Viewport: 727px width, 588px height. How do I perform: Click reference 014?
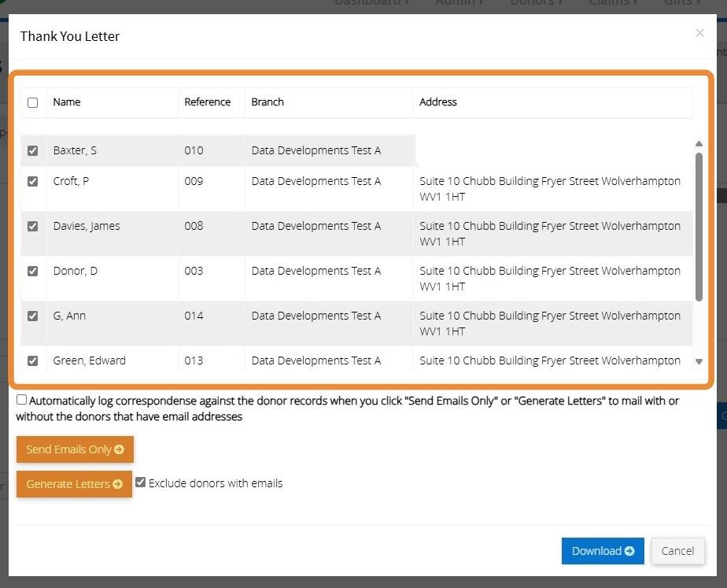click(194, 316)
